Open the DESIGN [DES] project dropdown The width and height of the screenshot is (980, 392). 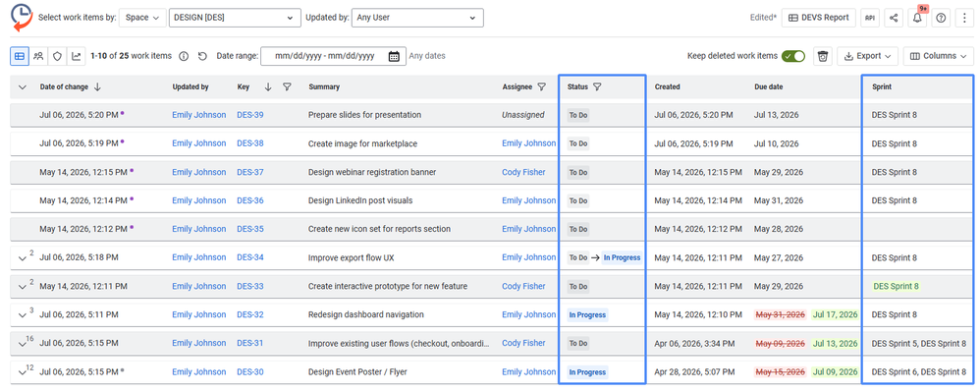click(x=235, y=18)
